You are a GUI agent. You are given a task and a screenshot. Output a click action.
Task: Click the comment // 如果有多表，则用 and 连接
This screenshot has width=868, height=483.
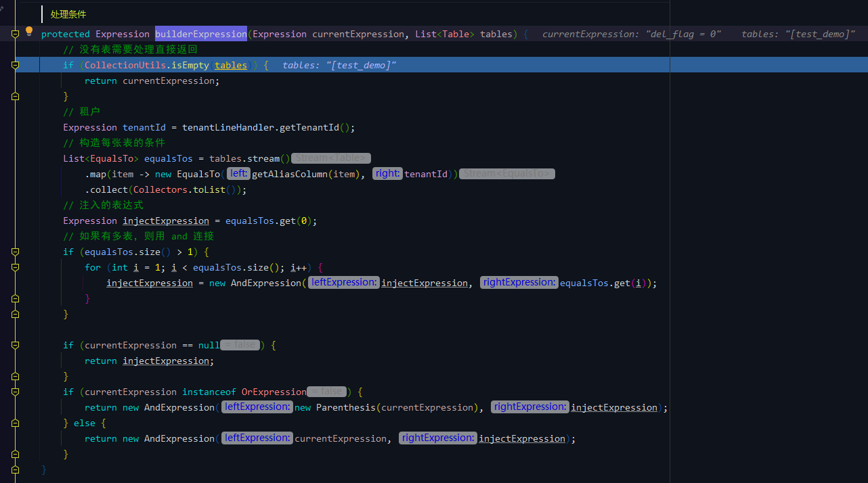[x=139, y=236]
